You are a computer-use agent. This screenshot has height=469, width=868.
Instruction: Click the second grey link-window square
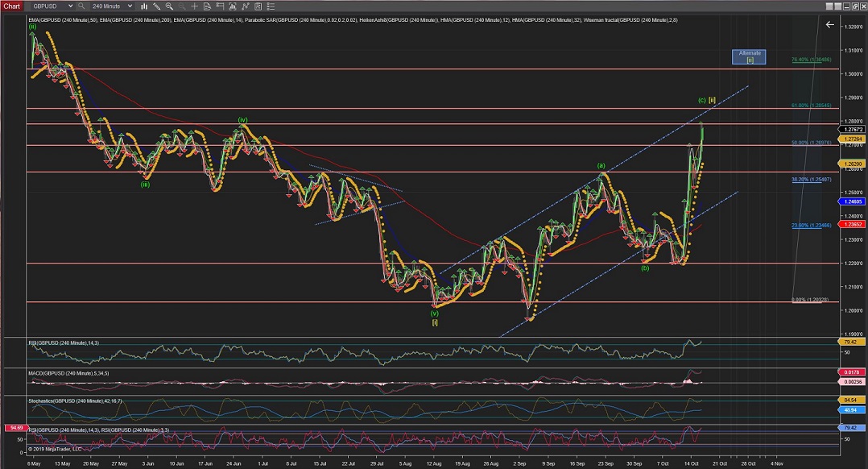pyautogui.click(x=838, y=6)
